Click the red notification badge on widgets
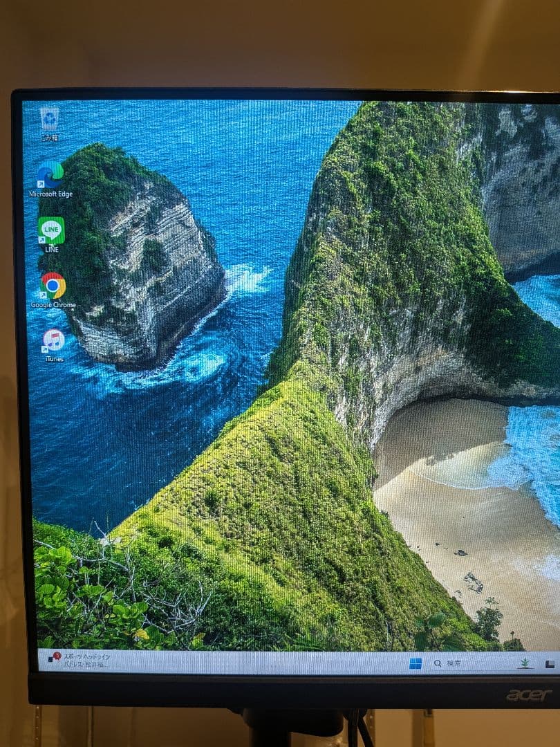The width and height of the screenshot is (560, 747). (57, 654)
